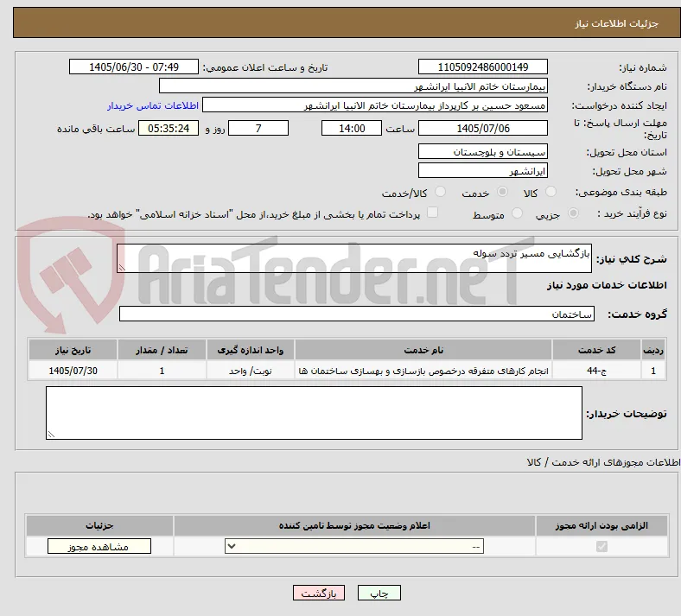
Task: Click the remaining days field showing 7
Action: pyautogui.click(x=258, y=128)
